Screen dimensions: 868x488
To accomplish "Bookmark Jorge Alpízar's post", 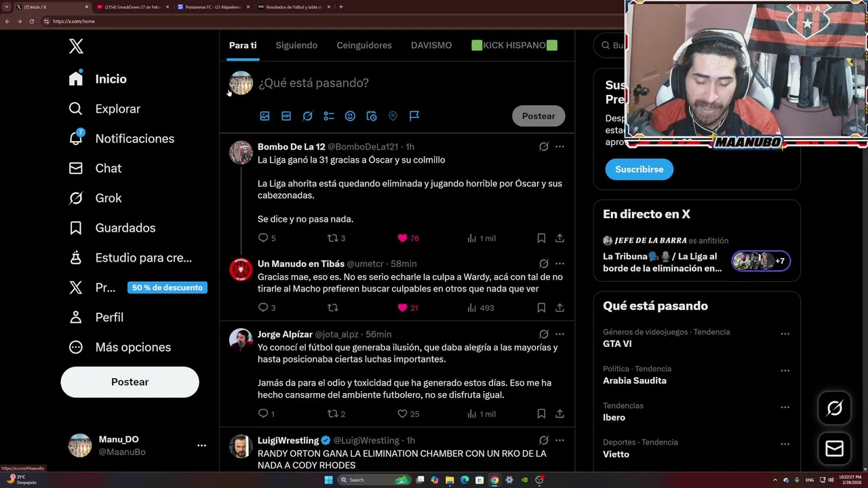I will [x=541, y=413].
